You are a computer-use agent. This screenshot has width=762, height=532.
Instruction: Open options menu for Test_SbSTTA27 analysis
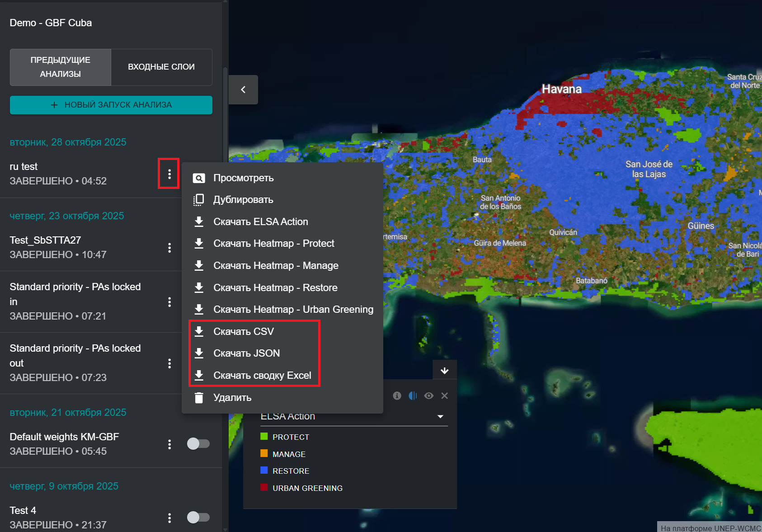169,248
